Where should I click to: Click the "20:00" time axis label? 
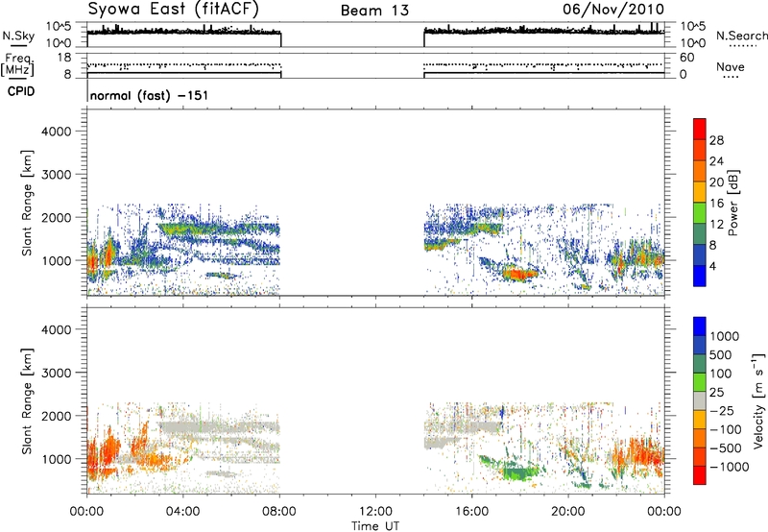pyautogui.click(x=568, y=512)
